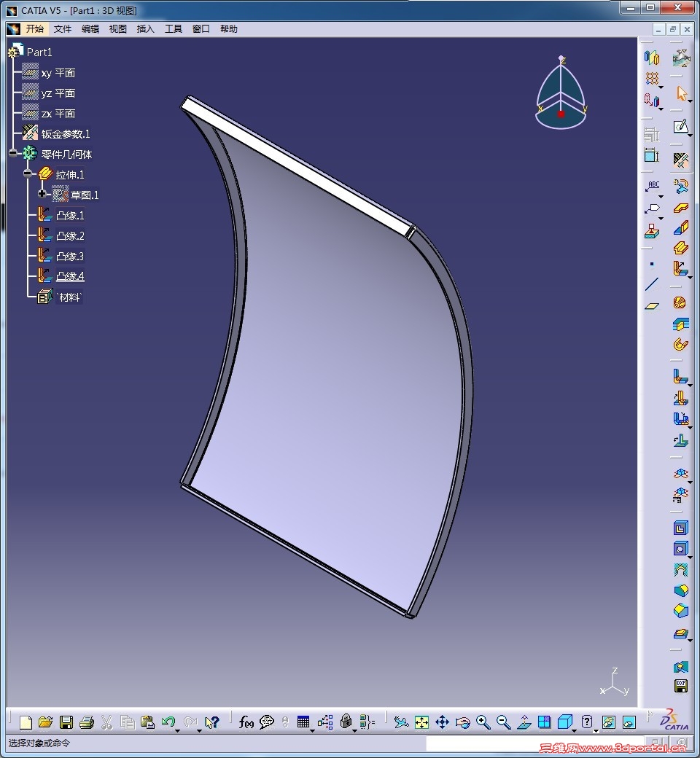Select the Line creation tool
The height and width of the screenshot is (758, 700).
652,284
